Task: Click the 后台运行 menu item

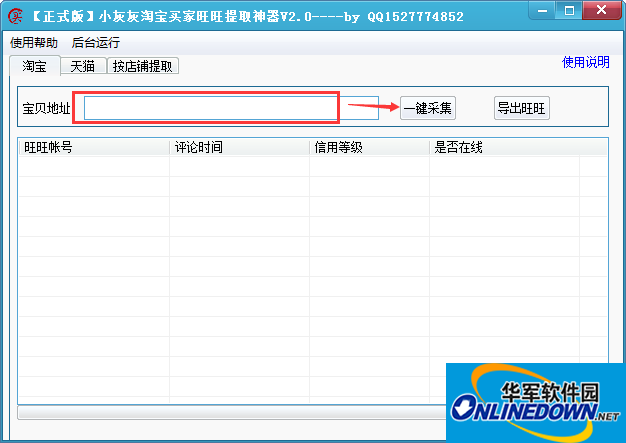Action: (x=96, y=43)
